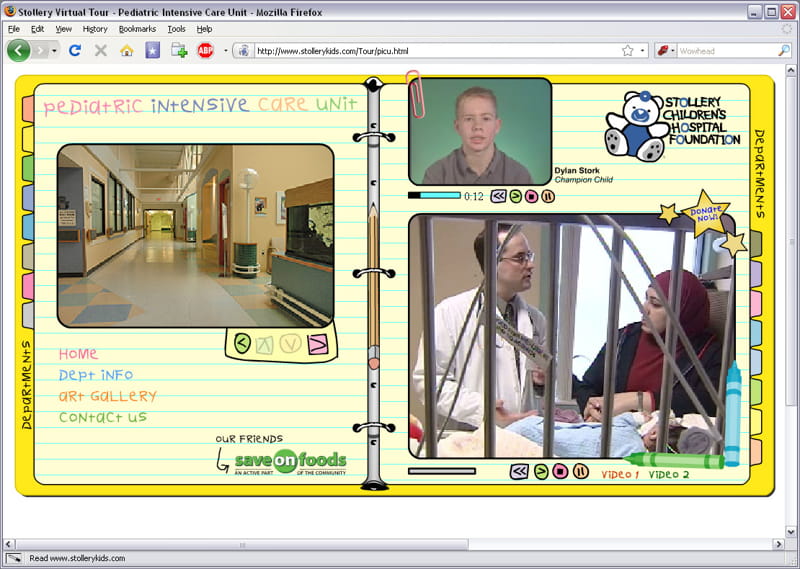
Task: Open the Edit menu
Action: (x=37, y=29)
